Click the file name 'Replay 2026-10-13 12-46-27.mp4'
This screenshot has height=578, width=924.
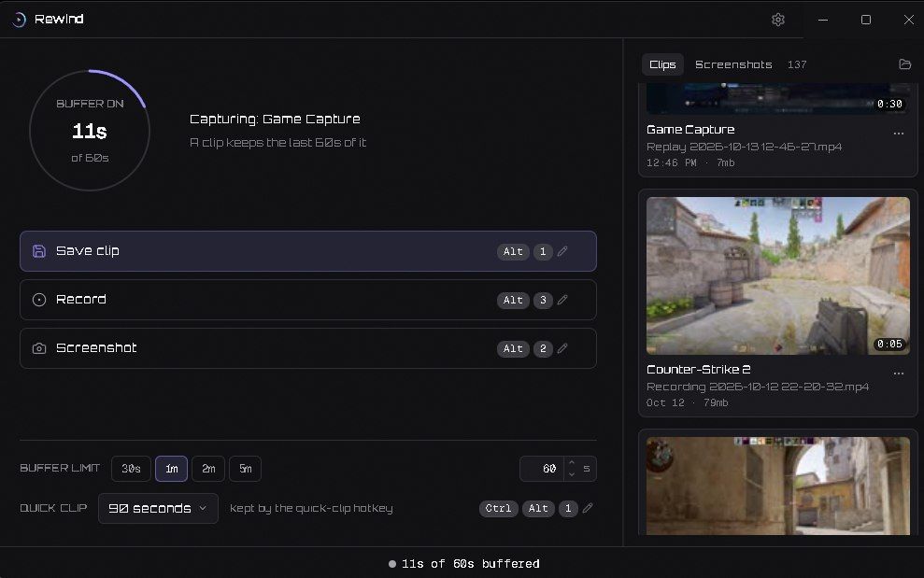click(x=745, y=147)
